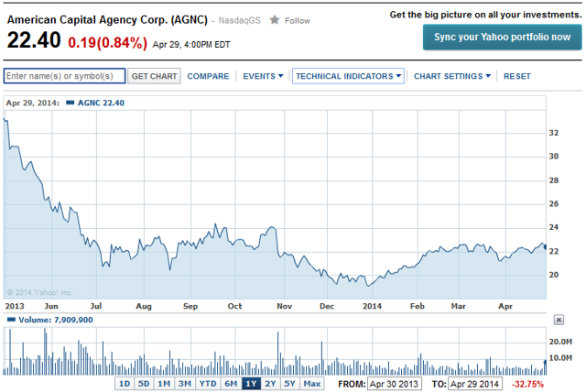Reset the chart
The height and width of the screenshot is (392, 586).
click(516, 76)
